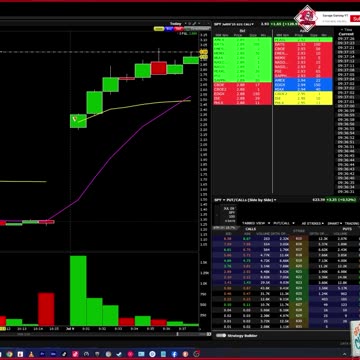Select the ISE 2.95 10 ask row
This screenshot has width=360, height=360.
[303, 99]
